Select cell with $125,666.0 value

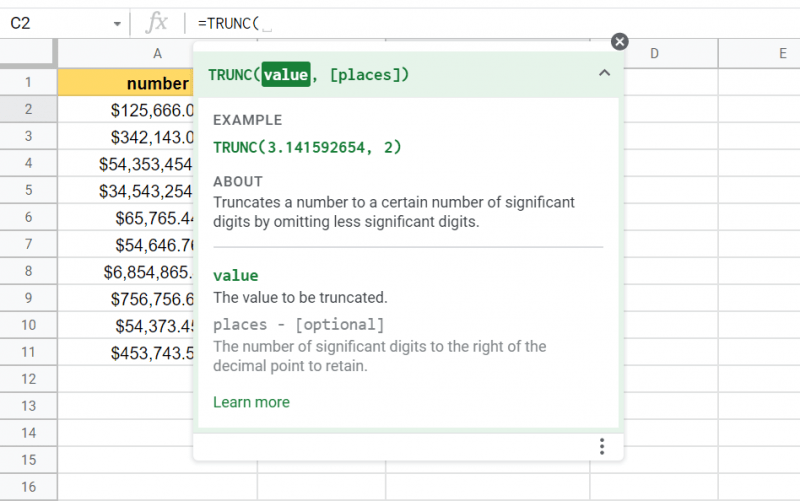(x=126, y=110)
